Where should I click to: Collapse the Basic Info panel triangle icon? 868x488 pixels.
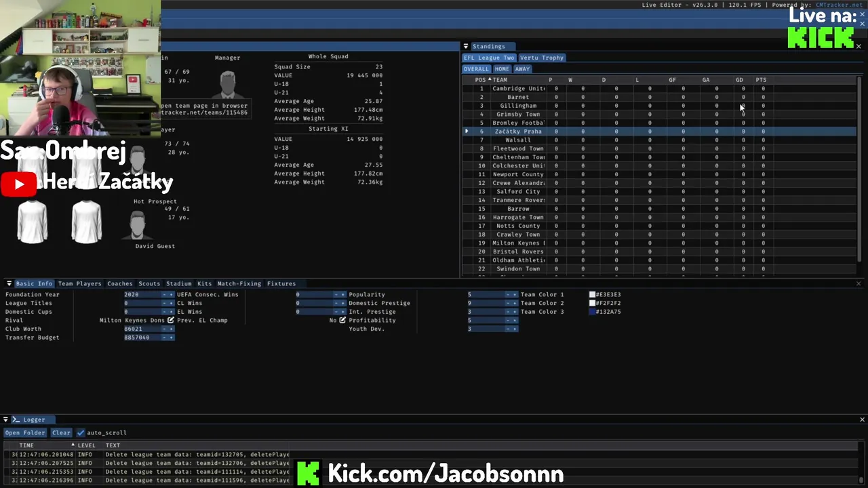point(9,283)
